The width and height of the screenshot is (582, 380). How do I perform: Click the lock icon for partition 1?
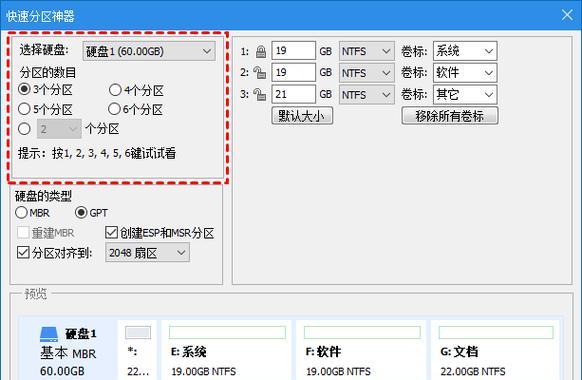[261, 52]
